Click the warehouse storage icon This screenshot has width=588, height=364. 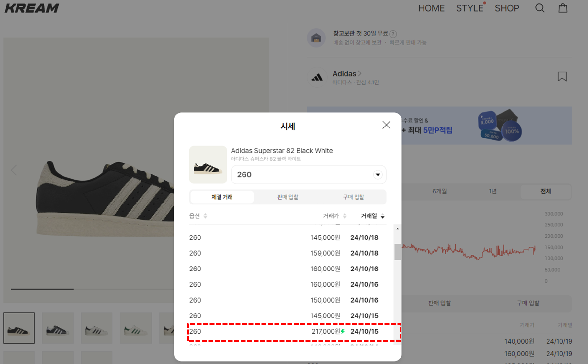point(316,38)
